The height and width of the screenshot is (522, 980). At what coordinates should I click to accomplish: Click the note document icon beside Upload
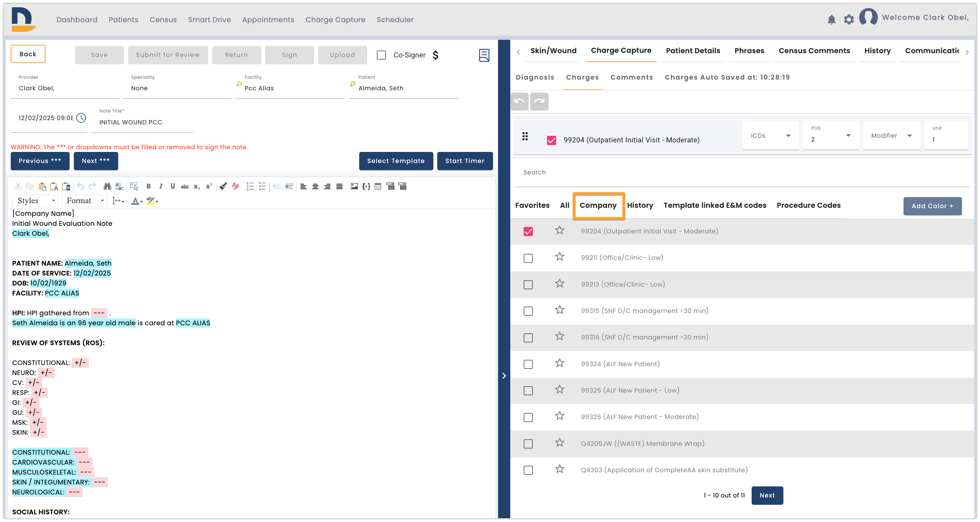tap(484, 55)
